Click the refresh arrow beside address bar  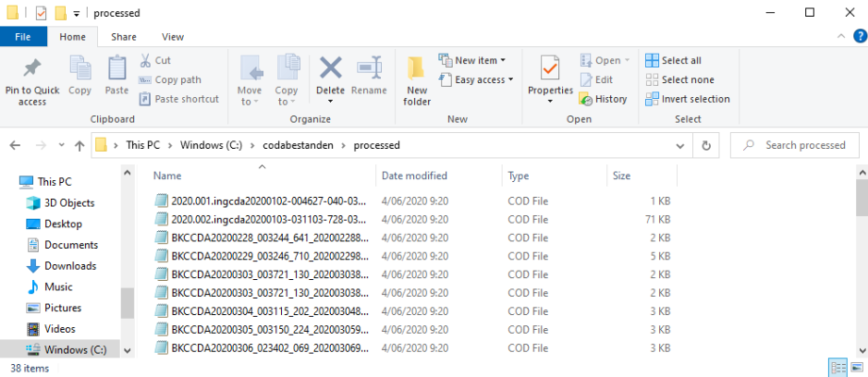706,146
